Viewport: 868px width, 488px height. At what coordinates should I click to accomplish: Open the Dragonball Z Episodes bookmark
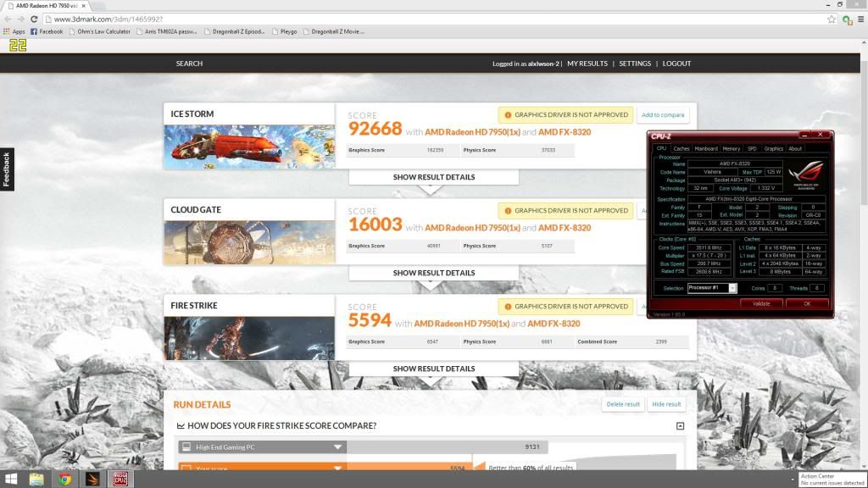coord(234,31)
